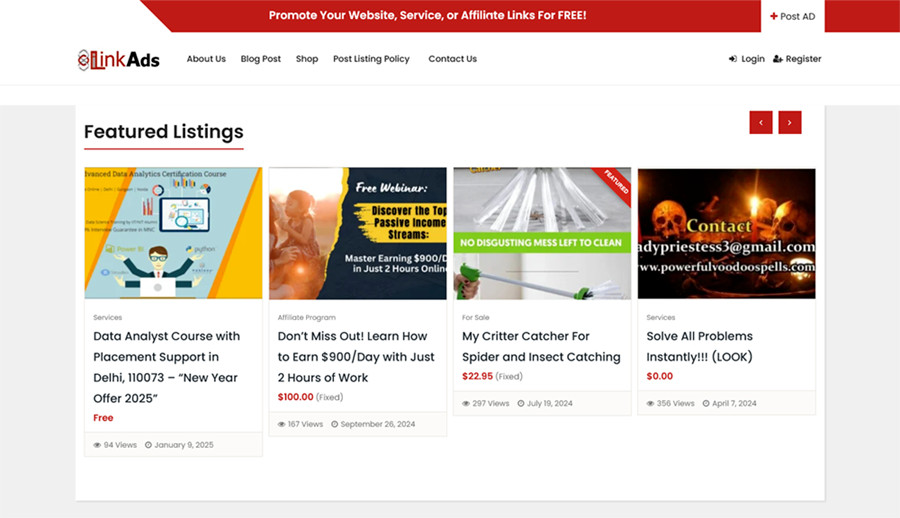The height and width of the screenshot is (518, 900).
Task: Go to Blog Post menu item
Action: pyautogui.click(x=261, y=59)
